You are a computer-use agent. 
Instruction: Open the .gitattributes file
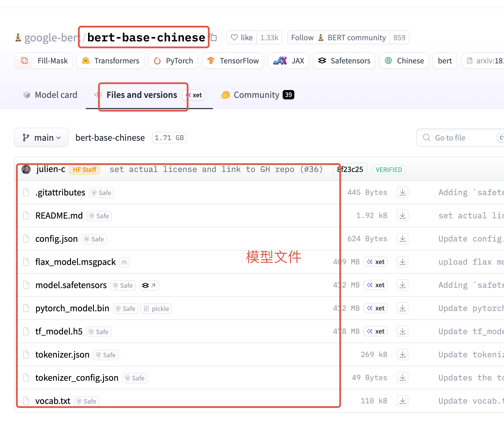[x=60, y=193]
